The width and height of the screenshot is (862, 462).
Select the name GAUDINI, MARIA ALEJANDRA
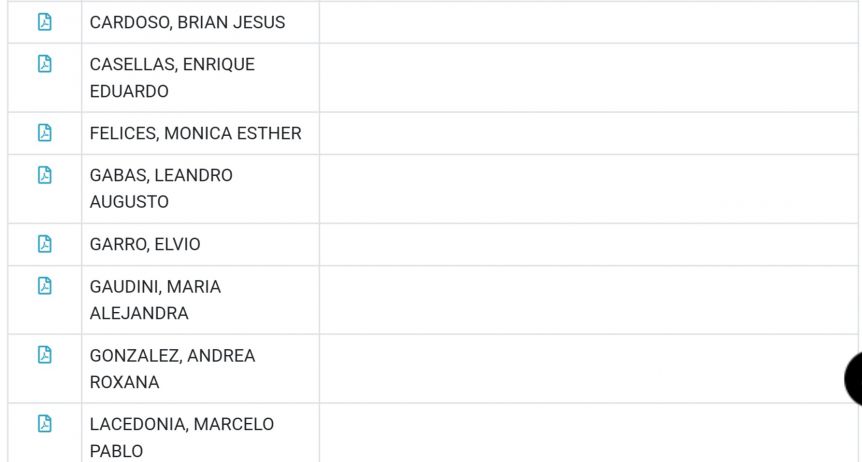pyautogui.click(x=155, y=300)
